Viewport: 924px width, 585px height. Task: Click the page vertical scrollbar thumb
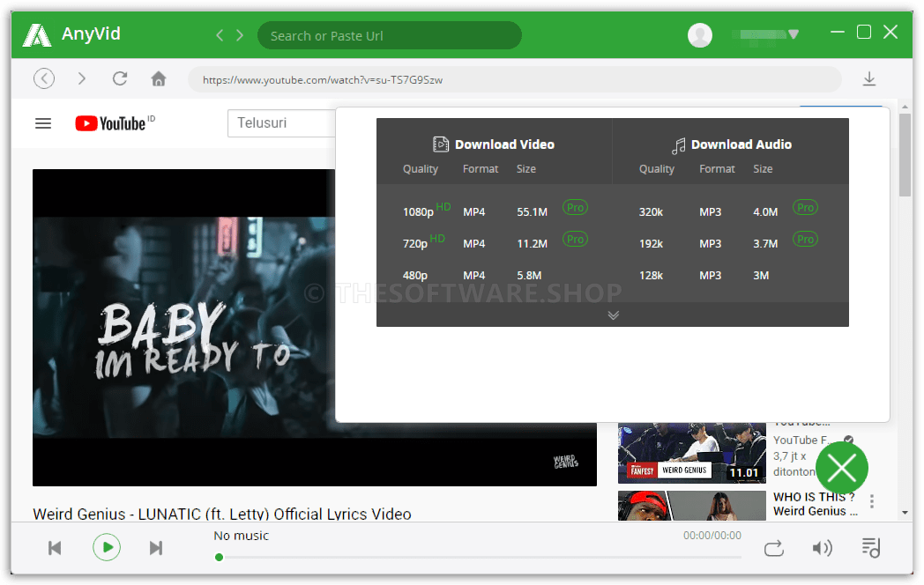tap(905, 155)
